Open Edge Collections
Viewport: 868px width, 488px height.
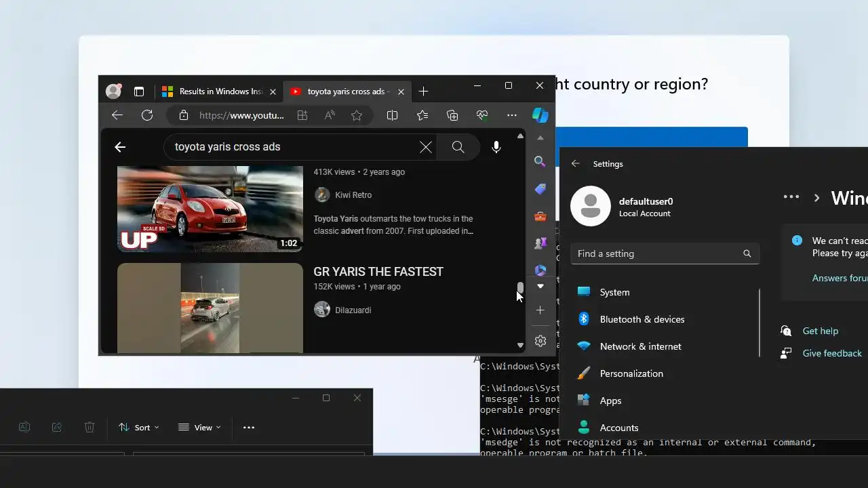click(x=452, y=115)
